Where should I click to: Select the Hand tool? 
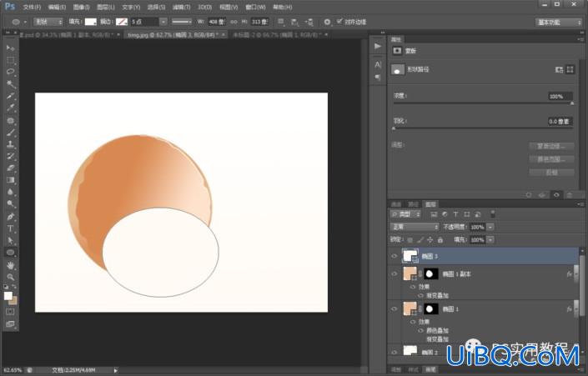(11, 265)
